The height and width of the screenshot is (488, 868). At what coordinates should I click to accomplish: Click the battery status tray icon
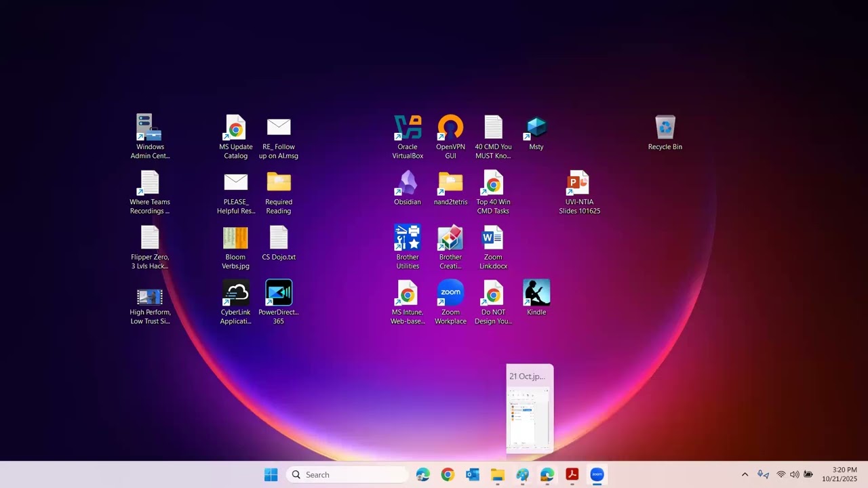coord(808,474)
